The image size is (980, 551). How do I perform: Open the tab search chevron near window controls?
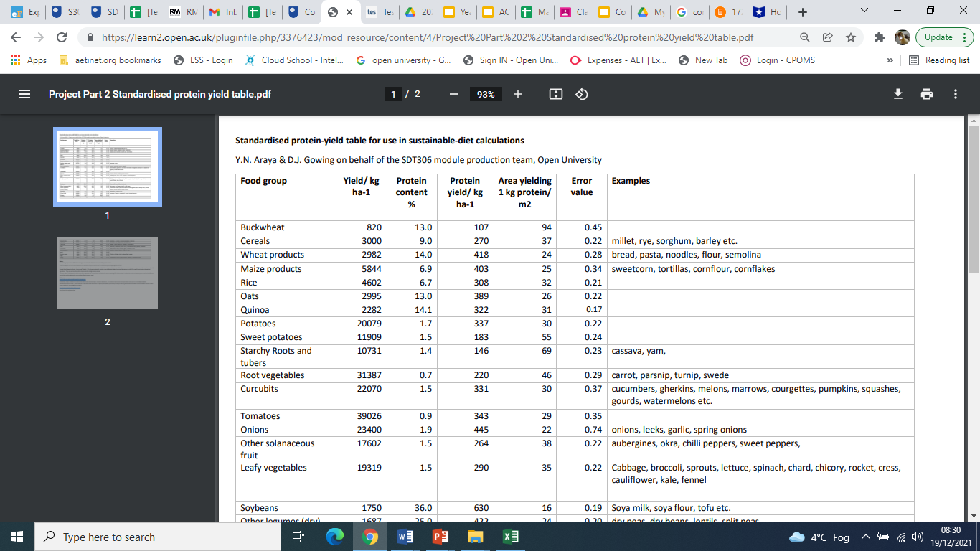click(863, 11)
